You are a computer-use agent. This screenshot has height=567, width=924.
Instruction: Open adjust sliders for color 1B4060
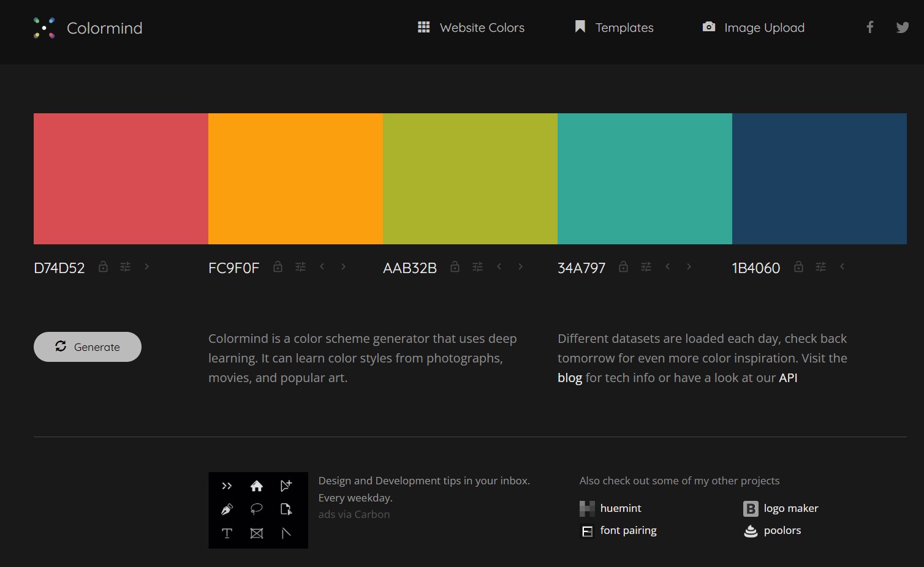click(820, 267)
